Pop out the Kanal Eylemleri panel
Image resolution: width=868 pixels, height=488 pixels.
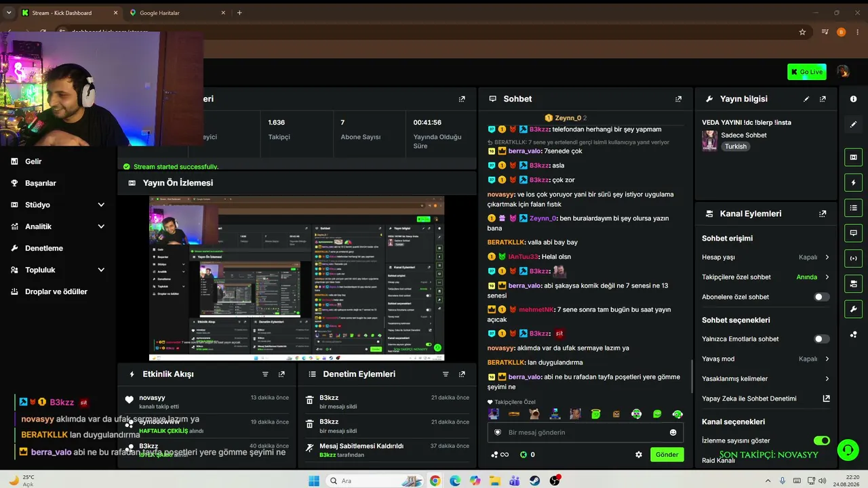(823, 213)
